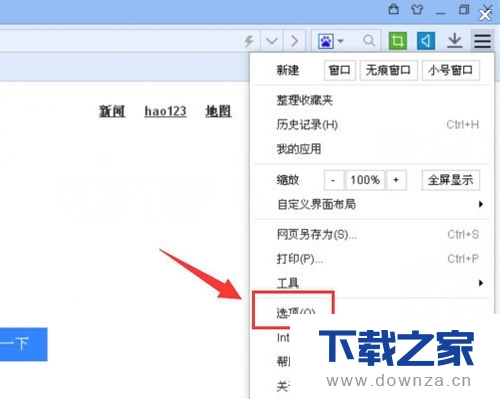The height and width of the screenshot is (399, 500).
Task: Click 全屏显示 button
Action: point(451,180)
